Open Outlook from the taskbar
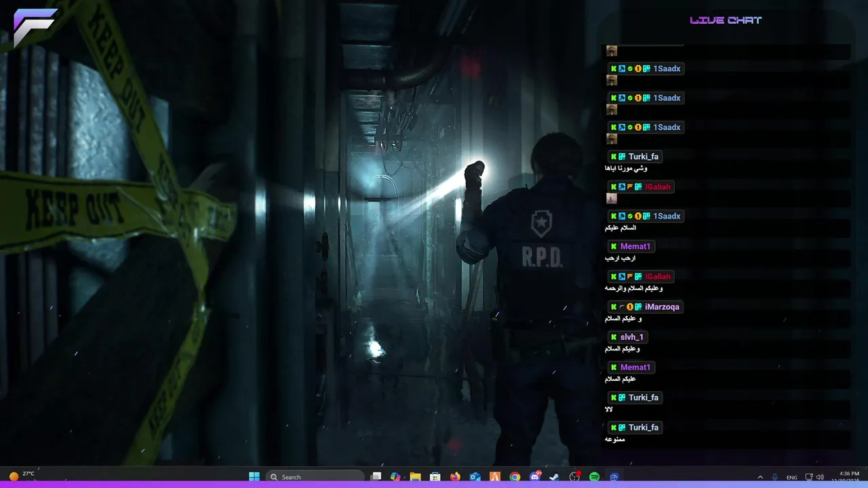The image size is (868, 488). pyautogui.click(x=475, y=477)
